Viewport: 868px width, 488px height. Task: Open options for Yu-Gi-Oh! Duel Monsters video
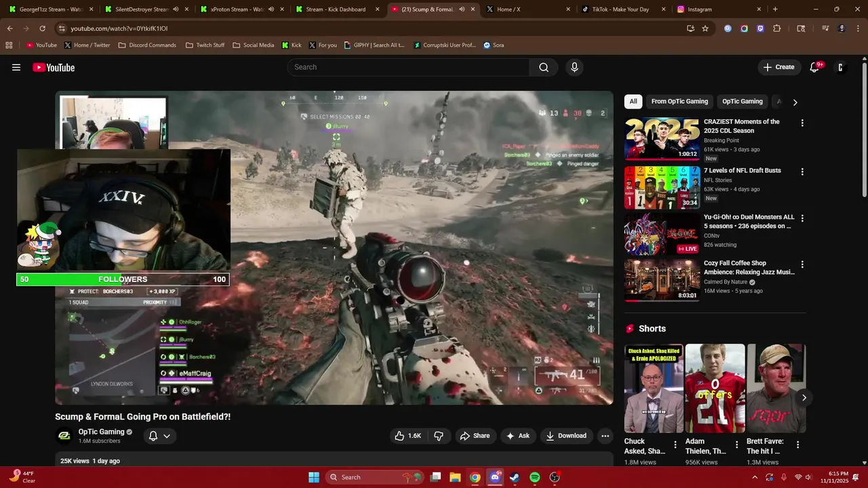click(802, 218)
